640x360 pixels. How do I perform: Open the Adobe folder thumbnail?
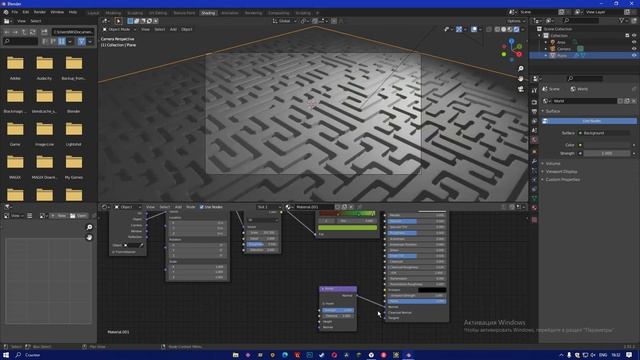tap(15, 63)
